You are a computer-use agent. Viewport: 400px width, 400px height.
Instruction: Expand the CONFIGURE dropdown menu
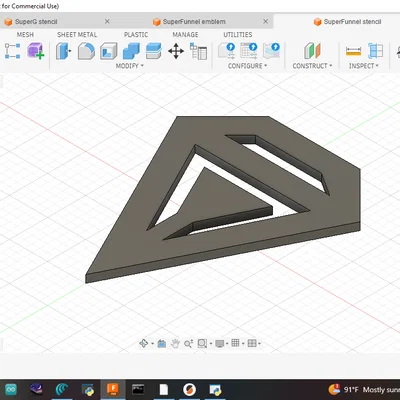coord(248,66)
